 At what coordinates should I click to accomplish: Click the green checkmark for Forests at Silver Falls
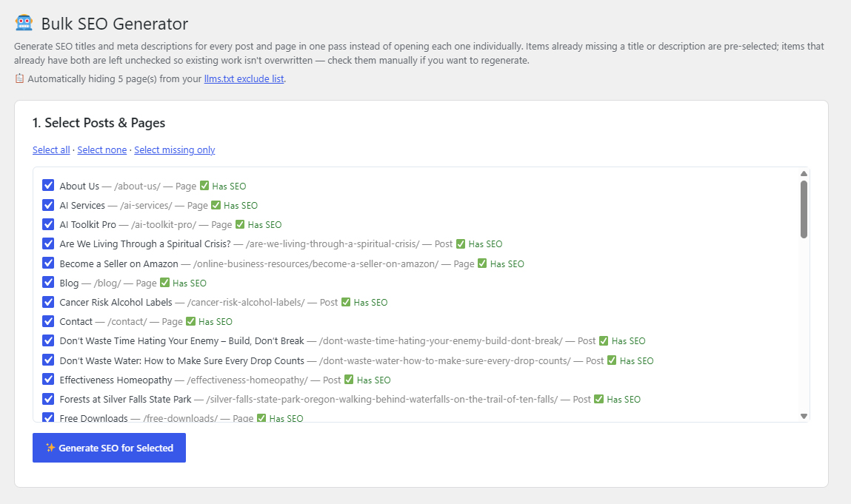(598, 399)
